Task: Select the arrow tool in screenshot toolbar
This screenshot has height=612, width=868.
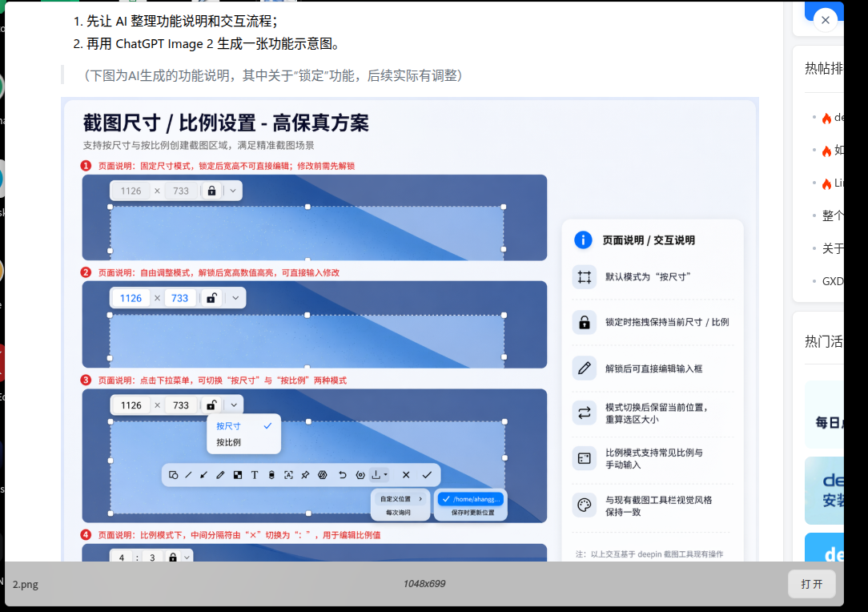Action: (x=203, y=475)
